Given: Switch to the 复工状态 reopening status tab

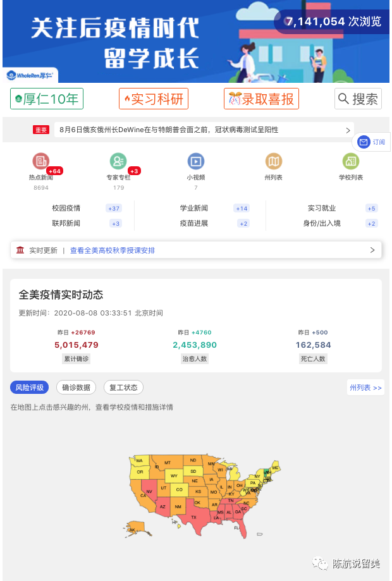Looking at the screenshot, I should click(x=123, y=388).
